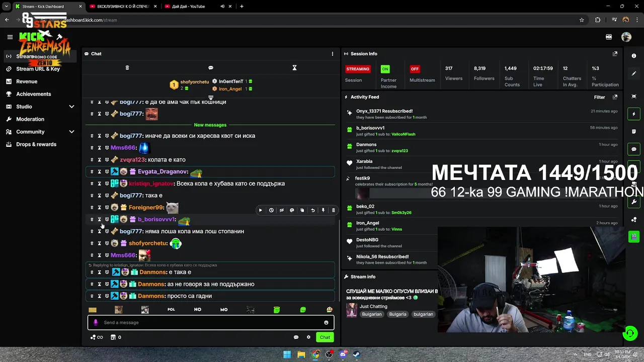Open the hamburger menu in the dashboard header
The image size is (644, 362).
click(x=10, y=37)
